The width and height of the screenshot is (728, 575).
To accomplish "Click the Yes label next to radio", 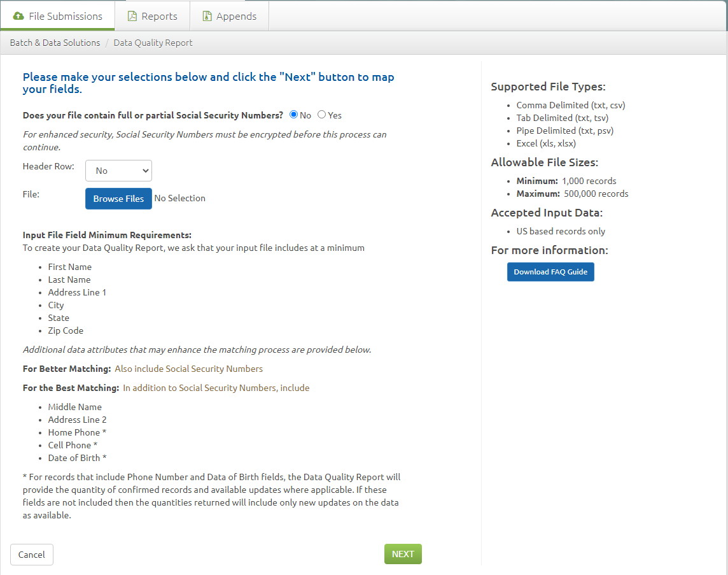I will click(335, 115).
